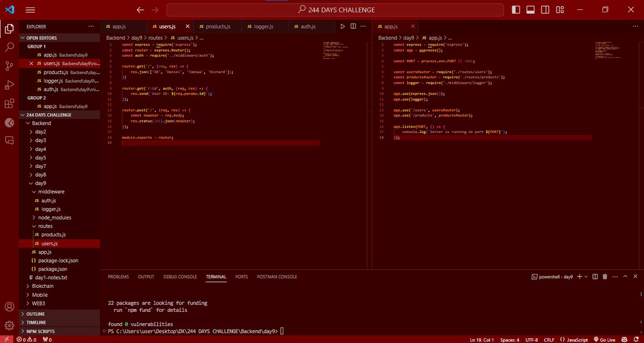Image resolution: width=644 pixels, height=343 pixels.
Task: Switch to the logger.js tab
Action: coord(264,26)
